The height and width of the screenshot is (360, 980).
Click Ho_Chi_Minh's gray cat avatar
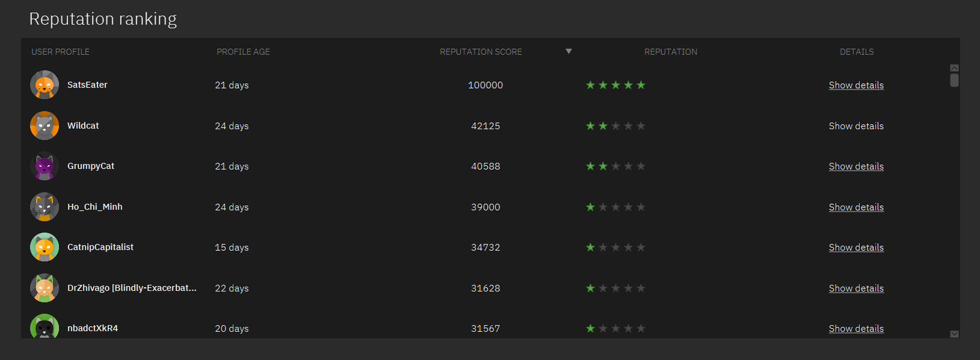pyautogui.click(x=44, y=207)
